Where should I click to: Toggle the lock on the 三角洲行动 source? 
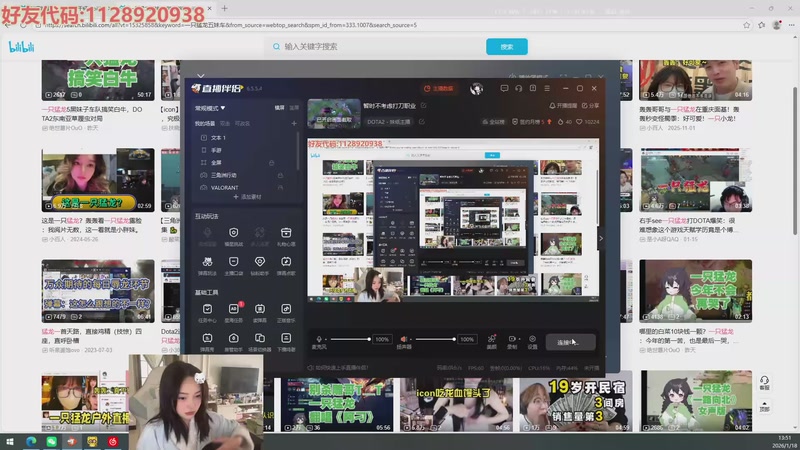(x=280, y=175)
